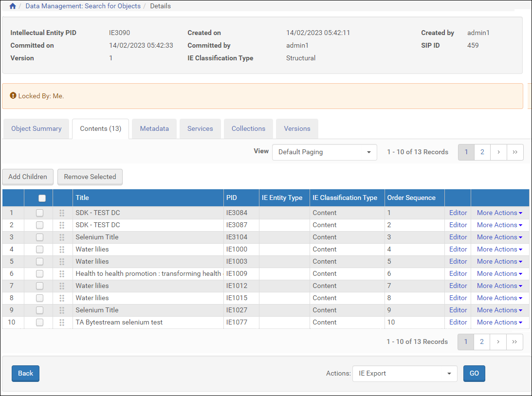Click drag handle for IE1000 row
The width and height of the screenshot is (532, 396).
(62, 250)
